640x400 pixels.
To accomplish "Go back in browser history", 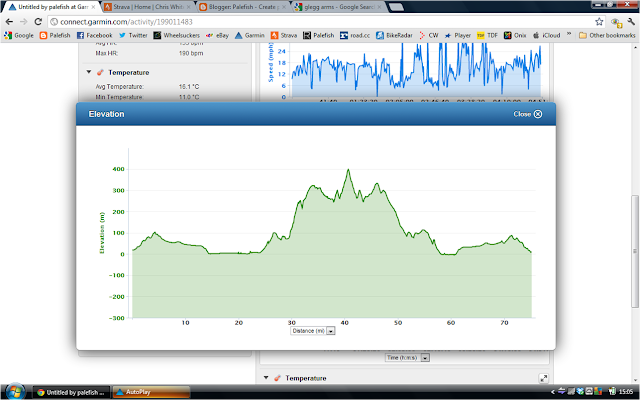I will coord(9,22).
